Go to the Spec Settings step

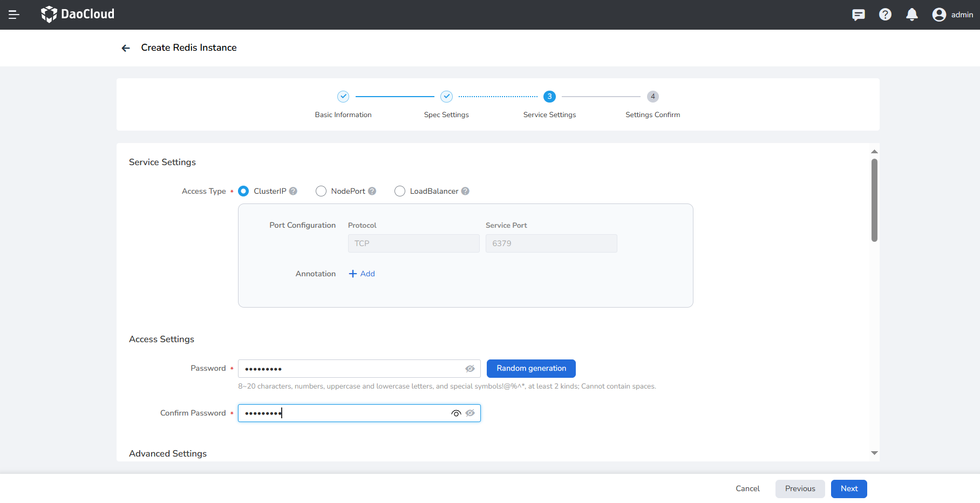tap(446, 97)
